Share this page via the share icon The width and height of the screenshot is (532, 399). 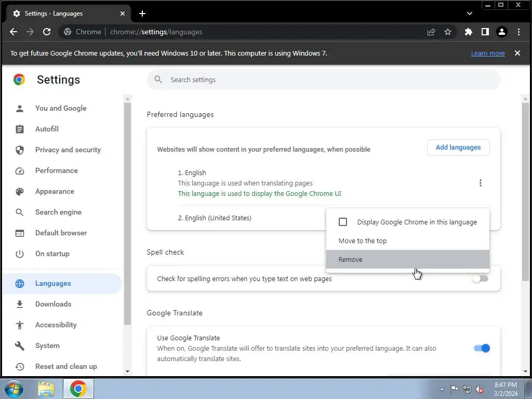[431, 32]
